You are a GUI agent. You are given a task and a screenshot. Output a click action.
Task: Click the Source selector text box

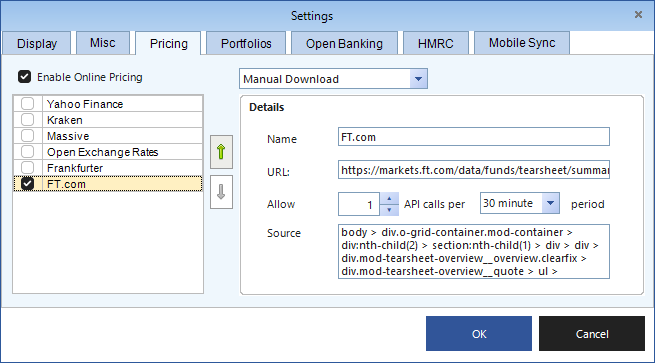coord(474,251)
